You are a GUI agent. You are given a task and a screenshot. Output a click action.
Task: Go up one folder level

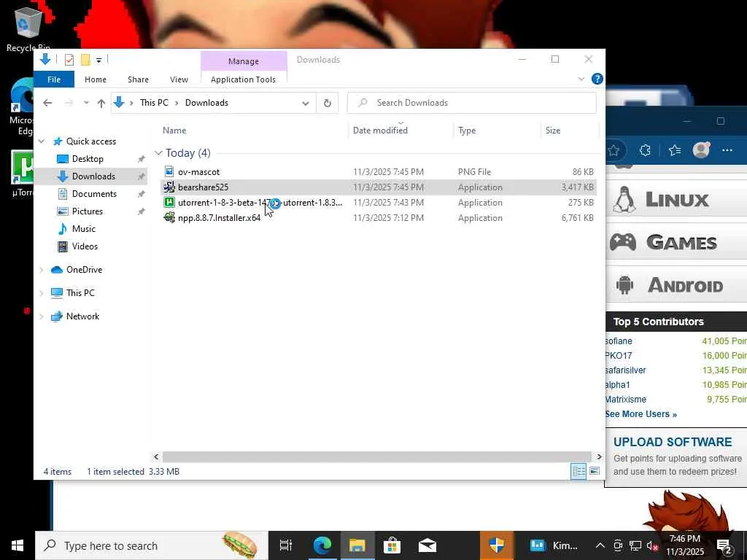101,103
